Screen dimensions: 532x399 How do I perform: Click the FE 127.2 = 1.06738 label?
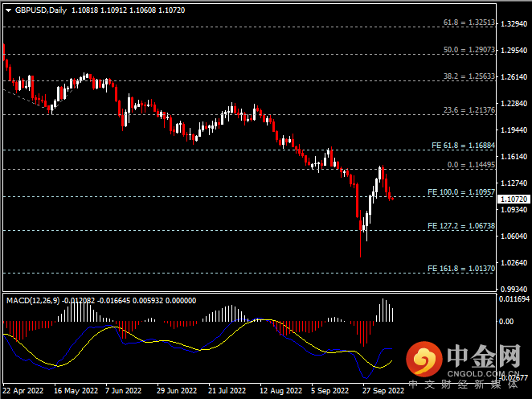click(x=461, y=226)
